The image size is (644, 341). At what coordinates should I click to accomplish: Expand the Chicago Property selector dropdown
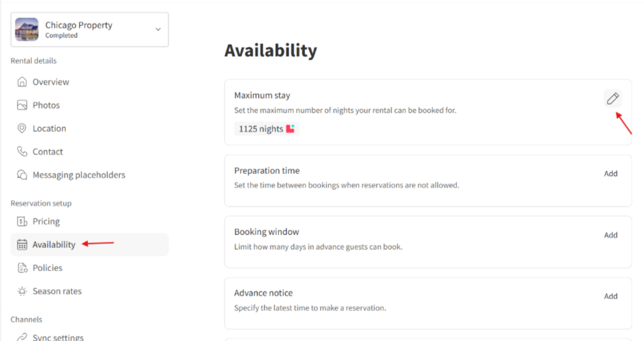[158, 29]
